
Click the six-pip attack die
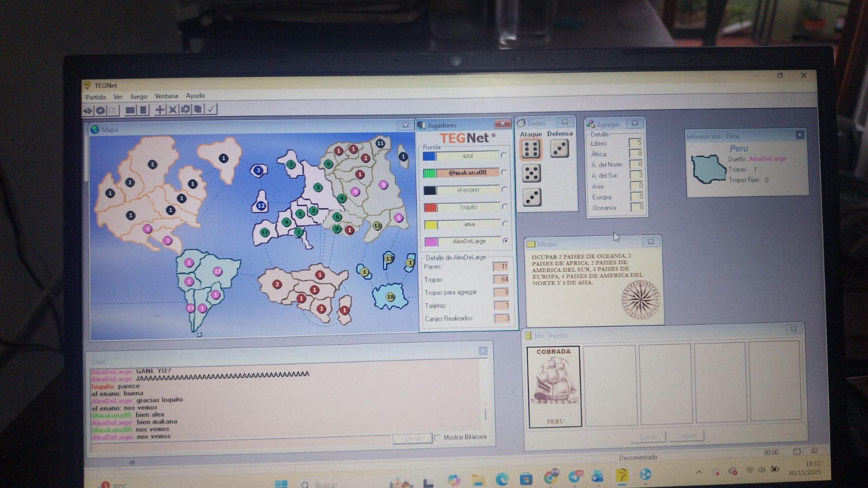pyautogui.click(x=531, y=149)
